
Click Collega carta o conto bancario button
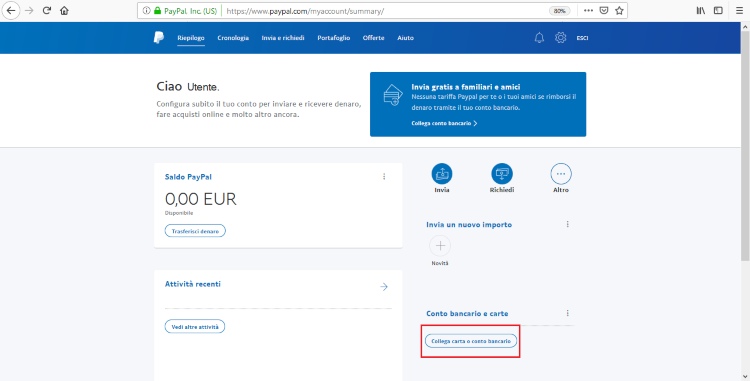(471, 341)
